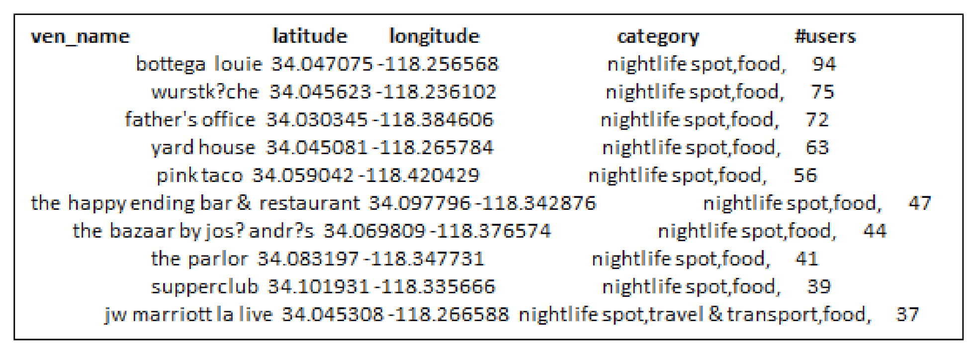Click the latitude column header
Image resolution: width=980 pixels, height=353 pixels.
310,36
